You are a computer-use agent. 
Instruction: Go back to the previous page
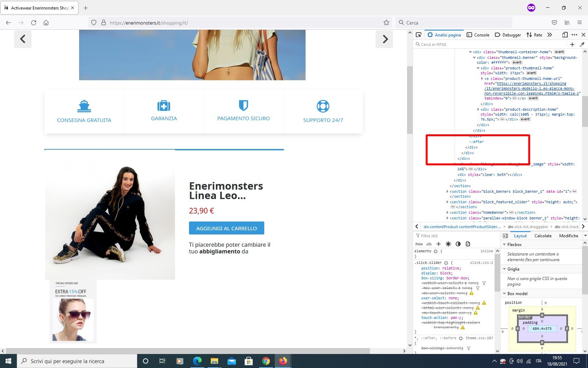(8, 23)
